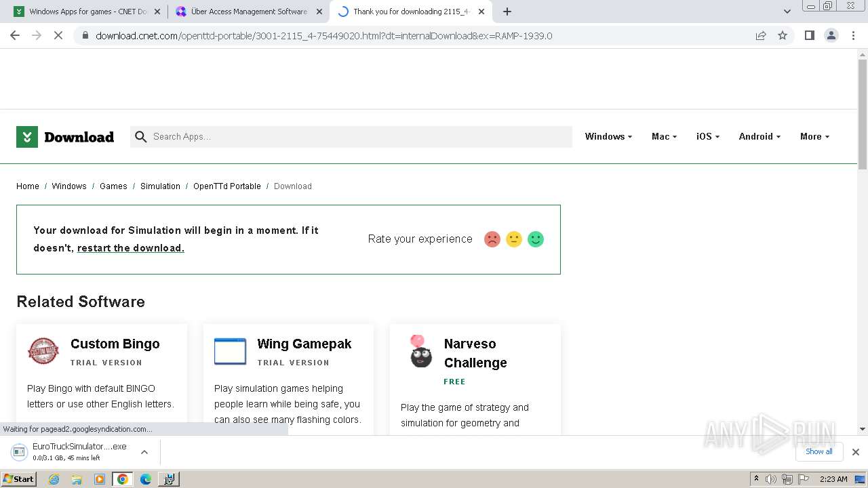This screenshot has height=488, width=868.
Task: Click the browser address bar URL
Action: click(324, 36)
